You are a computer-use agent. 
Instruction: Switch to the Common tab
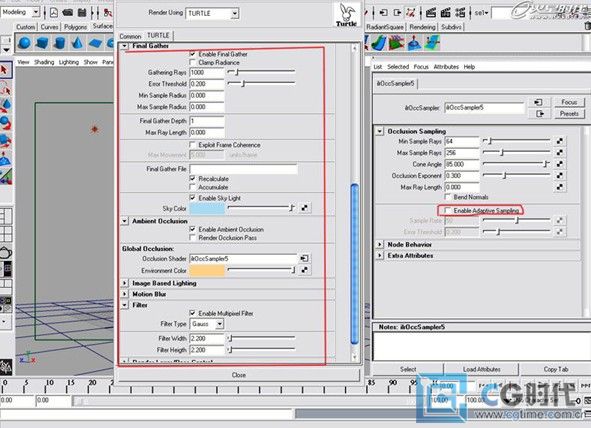pos(130,36)
